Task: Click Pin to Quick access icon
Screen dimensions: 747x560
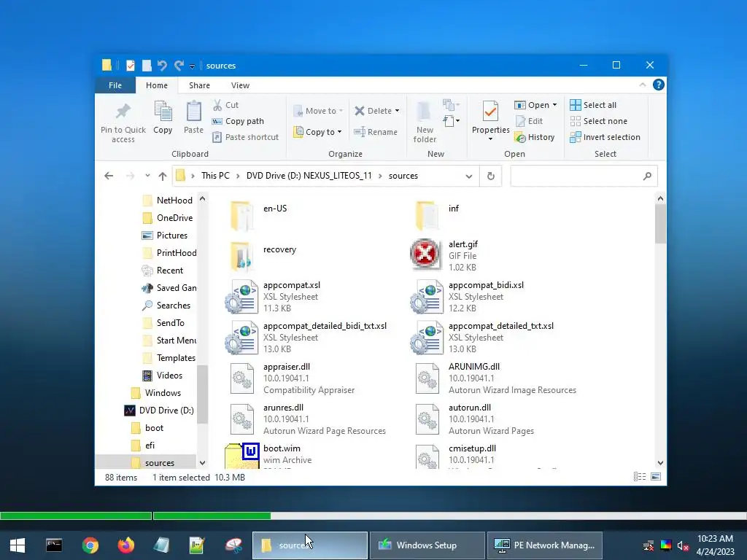Action: 123,112
